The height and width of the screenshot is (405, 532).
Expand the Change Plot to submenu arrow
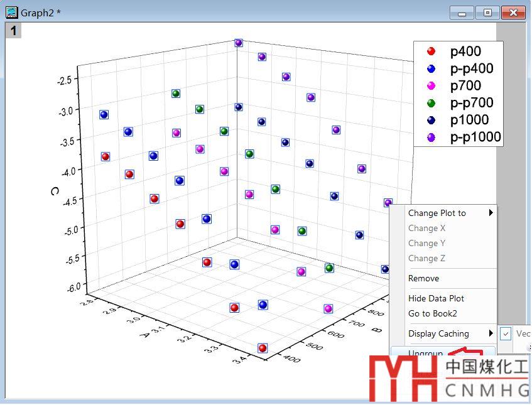pos(491,213)
